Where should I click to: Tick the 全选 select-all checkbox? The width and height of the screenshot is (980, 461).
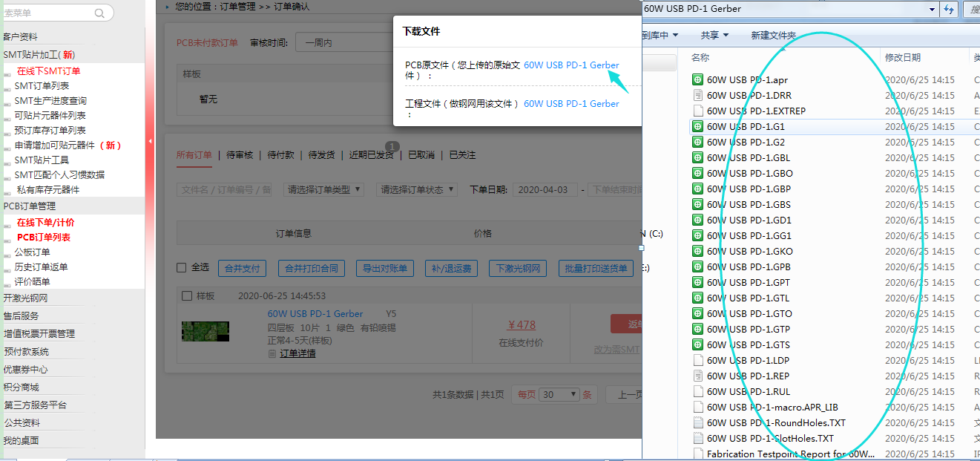182,268
